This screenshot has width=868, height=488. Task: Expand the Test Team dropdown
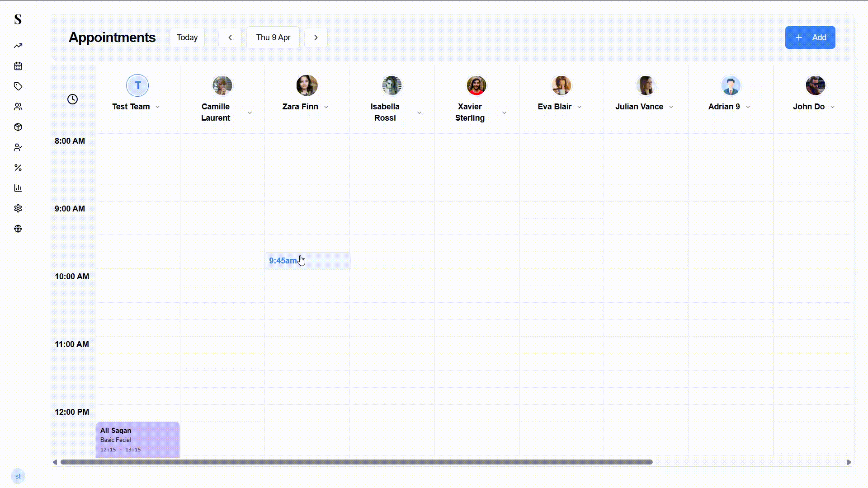tap(158, 107)
